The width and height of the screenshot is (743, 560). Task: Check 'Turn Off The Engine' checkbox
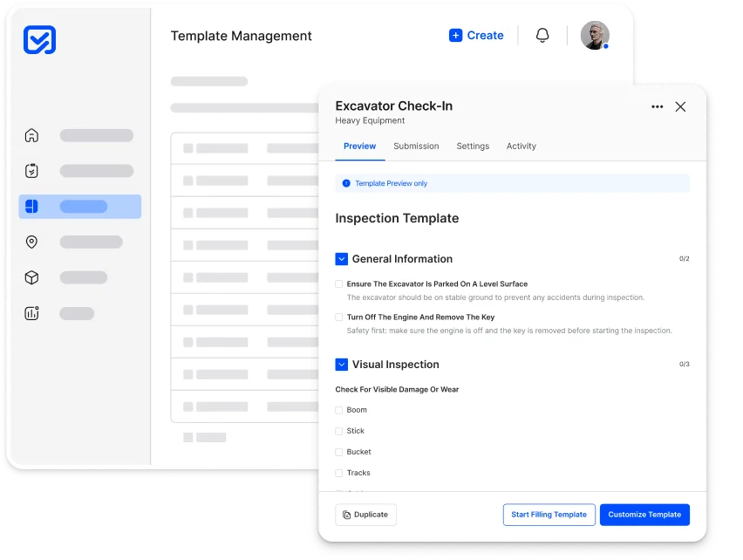point(339,318)
